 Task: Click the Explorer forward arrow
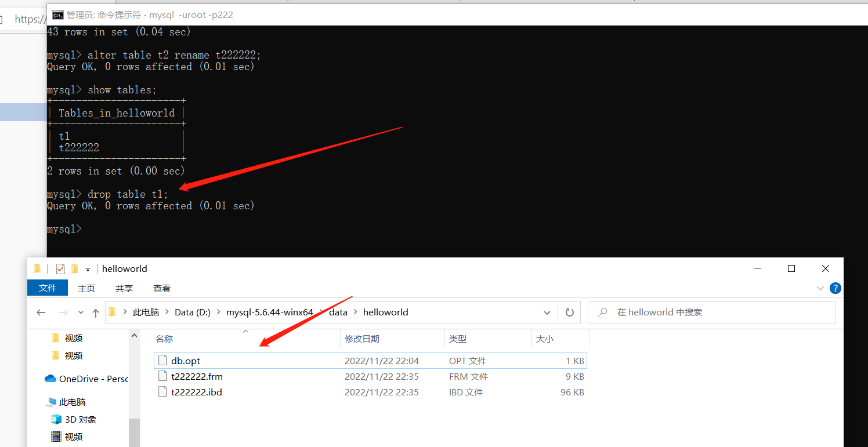point(63,312)
